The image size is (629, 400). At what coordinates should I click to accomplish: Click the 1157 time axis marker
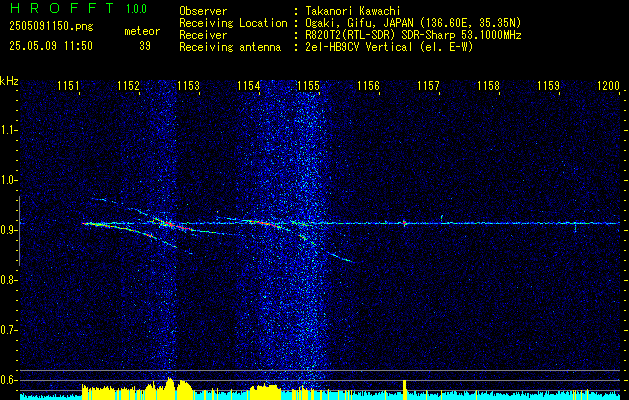click(x=428, y=86)
